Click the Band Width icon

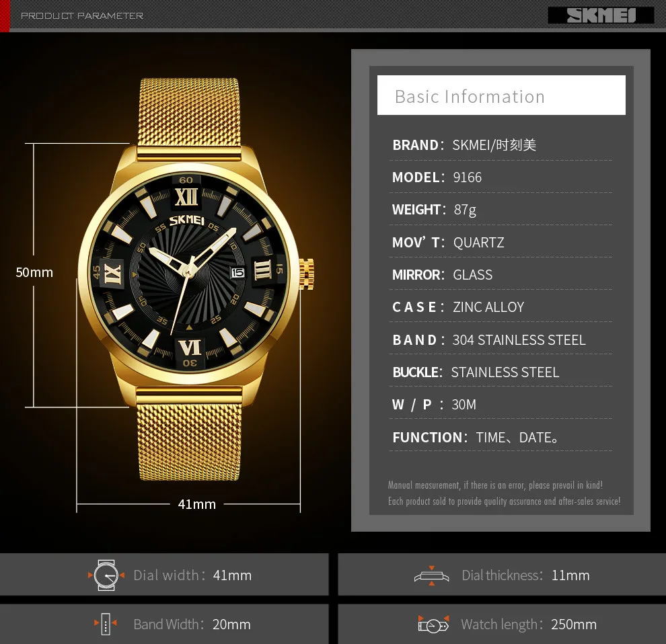(x=106, y=624)
